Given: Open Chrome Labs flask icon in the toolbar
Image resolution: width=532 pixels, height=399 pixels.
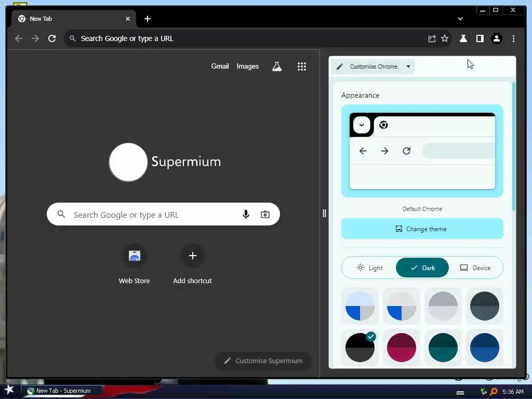Looking at the screenshot, I should [x=463, y=38].
